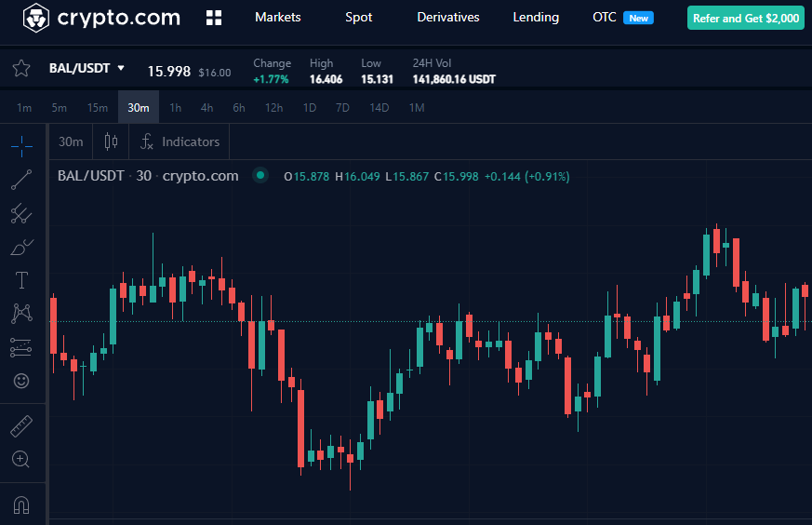Select the 30m timeframe tab
The height and width of the screenshot is (525, 812).
pyautogui.click(x=139, y=107)
